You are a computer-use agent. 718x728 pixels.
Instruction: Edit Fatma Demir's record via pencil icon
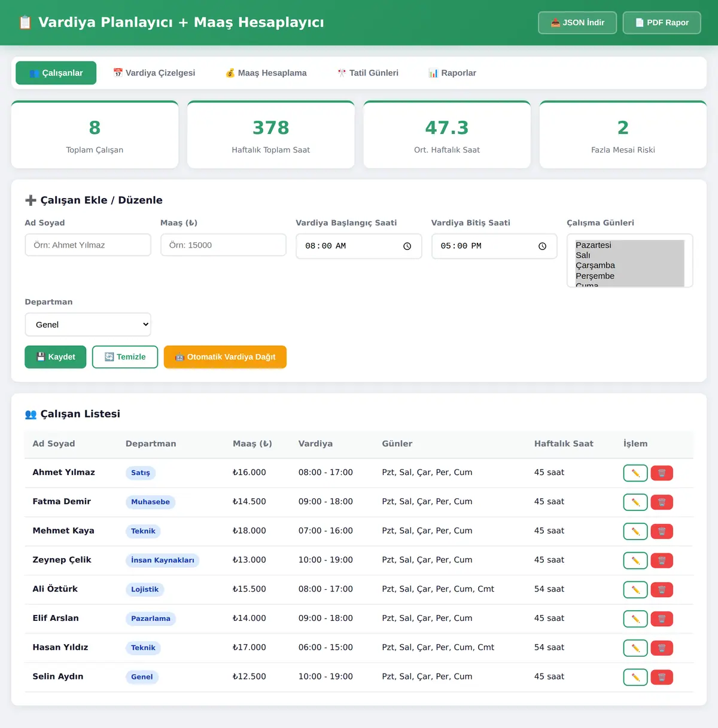pyautogui.click(x=635, y=502)
